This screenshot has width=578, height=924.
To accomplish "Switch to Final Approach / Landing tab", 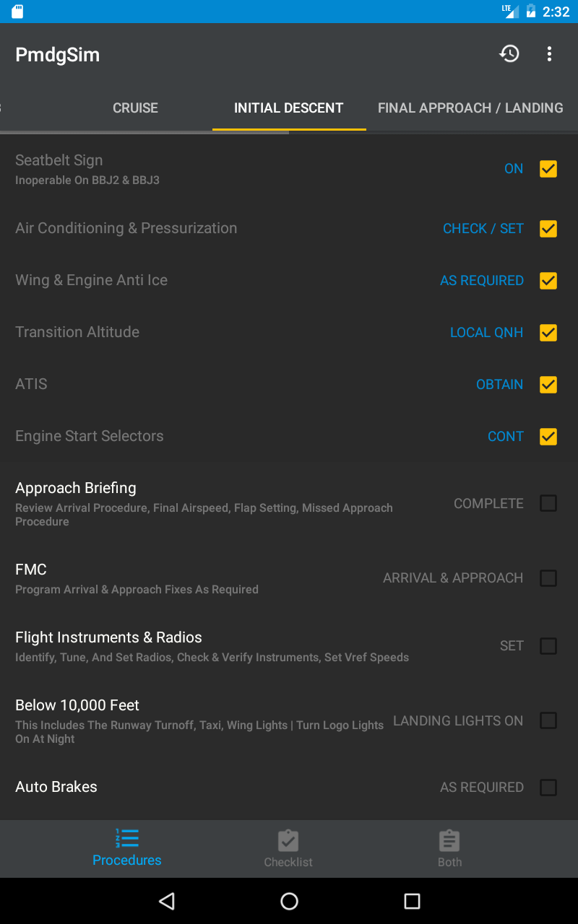I will click(470, 108).
